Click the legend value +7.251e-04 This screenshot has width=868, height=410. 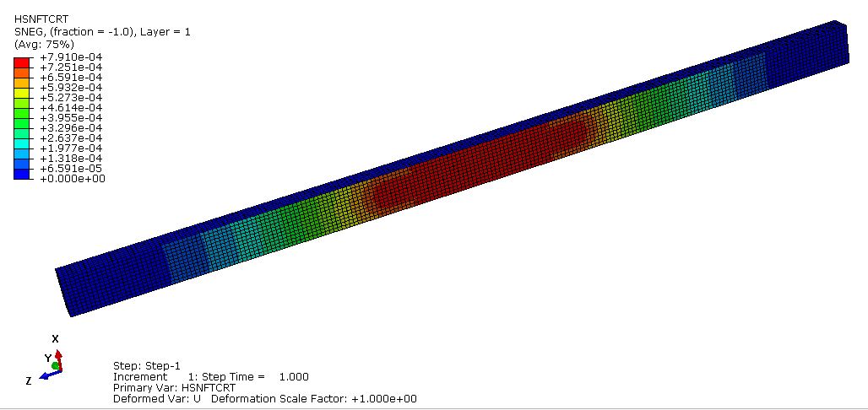(x=72, y=67)
